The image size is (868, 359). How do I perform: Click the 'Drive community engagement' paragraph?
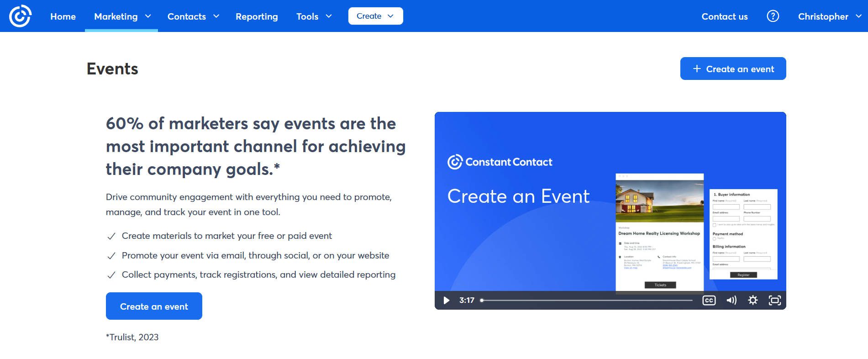[249, 204]
